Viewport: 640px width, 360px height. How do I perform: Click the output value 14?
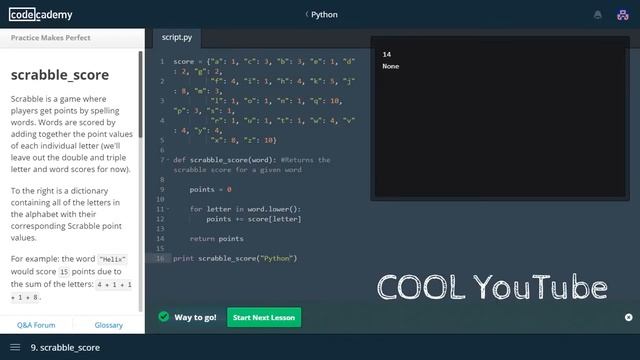(387, 54)
